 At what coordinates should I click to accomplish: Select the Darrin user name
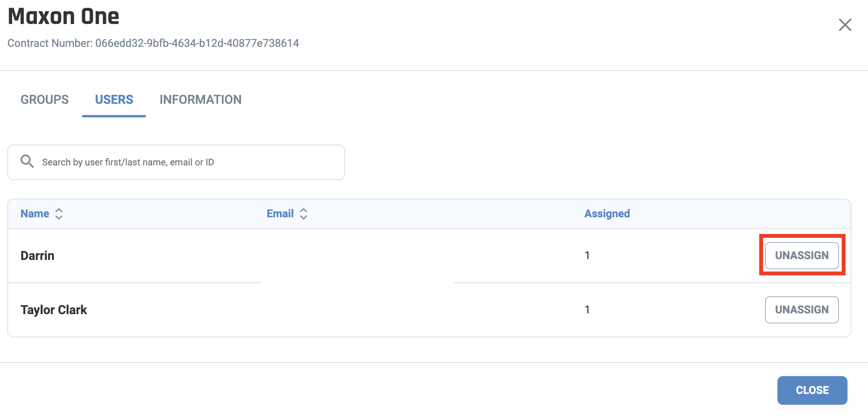click(x=37, y=256)
